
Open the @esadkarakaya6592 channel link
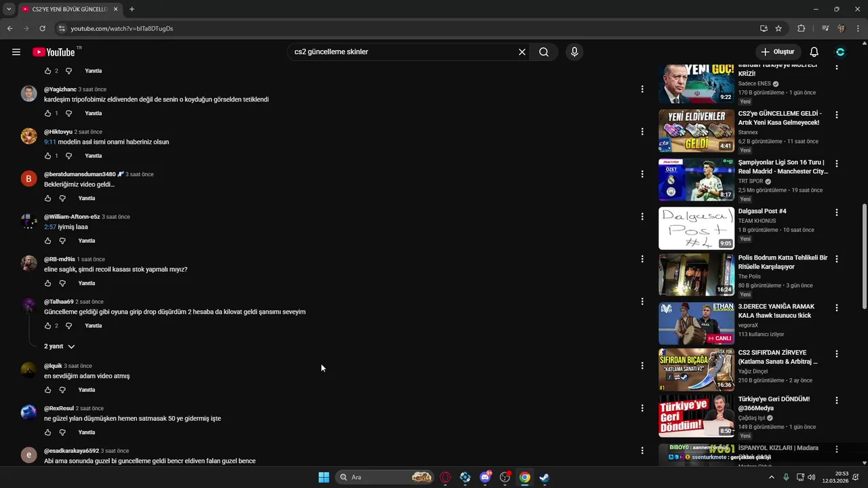point(71,451)
